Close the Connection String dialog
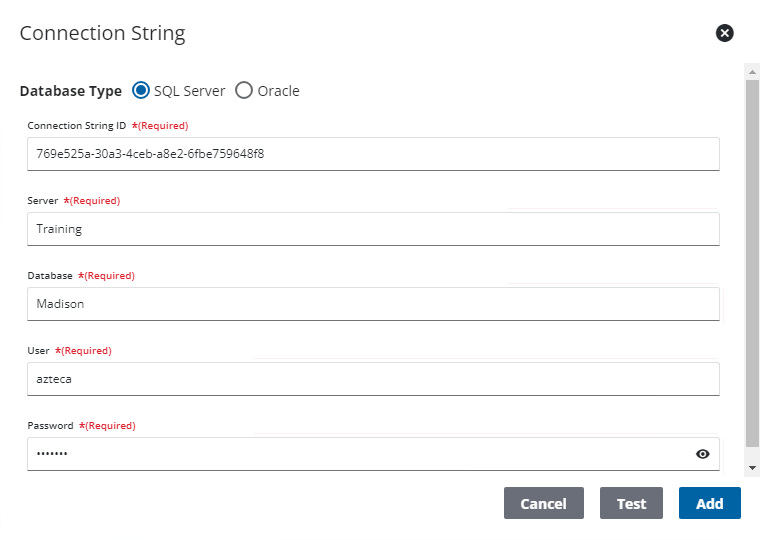Screen dimensions: 760x540 click(x=725, y=33)
